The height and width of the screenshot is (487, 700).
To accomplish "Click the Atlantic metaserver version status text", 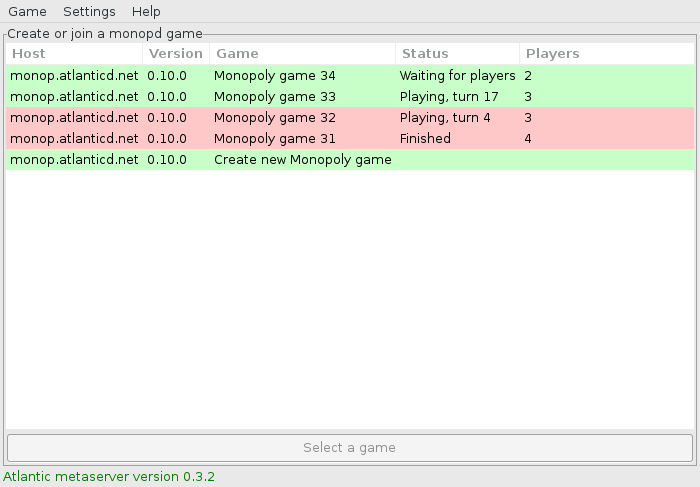I will pyautogui.click(x=109, y=477).
